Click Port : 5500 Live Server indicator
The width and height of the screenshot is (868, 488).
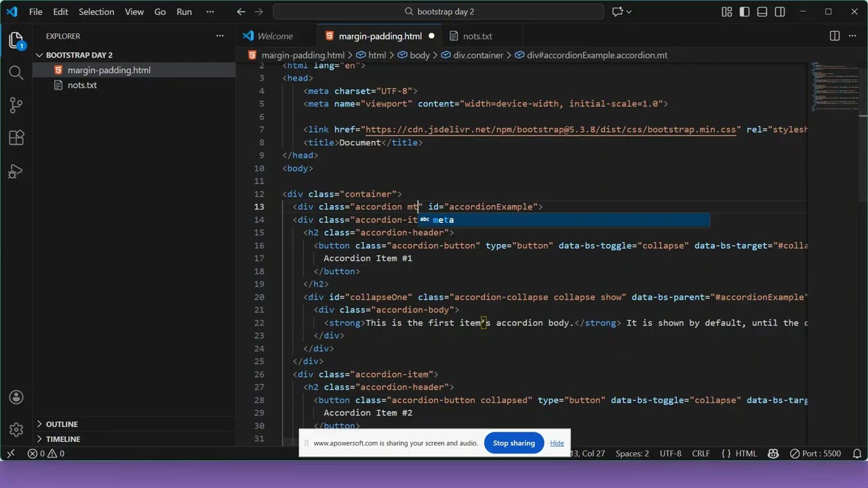tap(814, 453)
